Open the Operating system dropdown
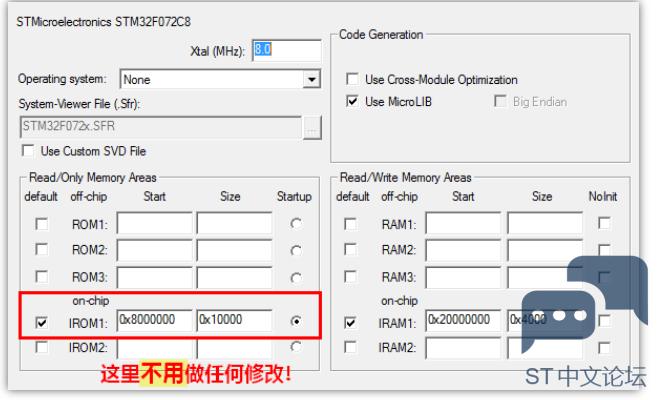This screenshot has width=659, height=400. click(312, 79)
